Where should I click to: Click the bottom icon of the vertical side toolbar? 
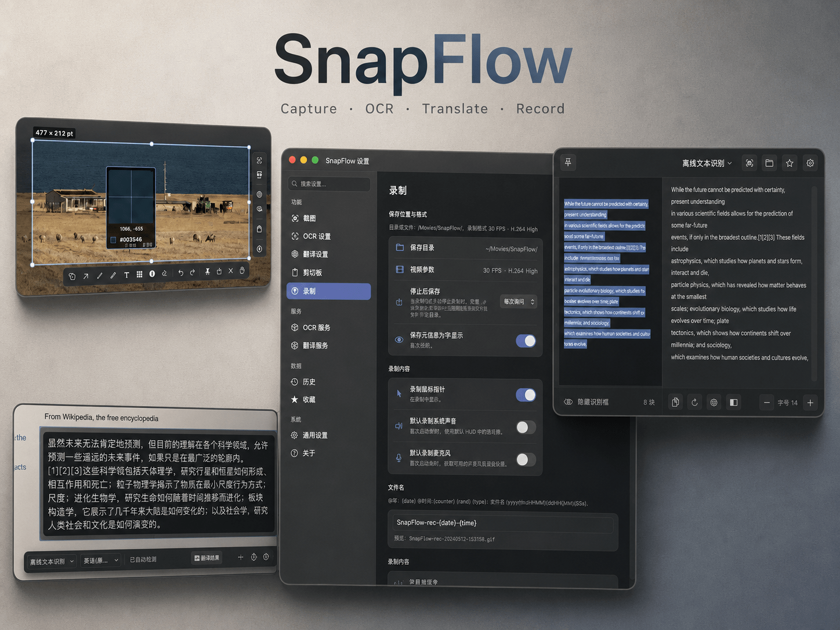259,249
